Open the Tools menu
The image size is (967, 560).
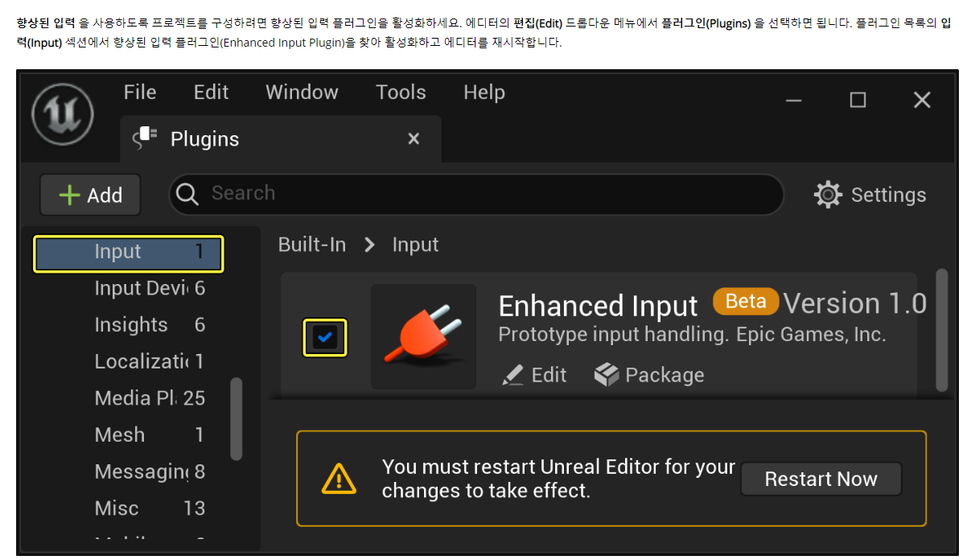tap(401, 93)
